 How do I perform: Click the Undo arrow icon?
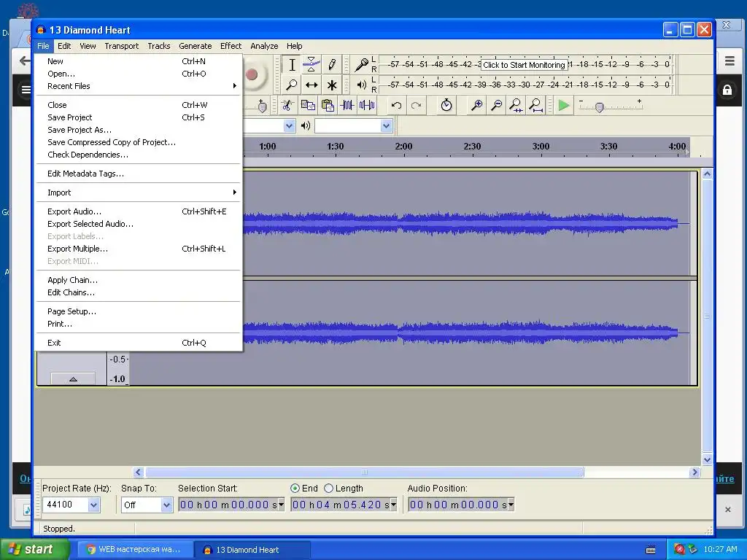396,105
